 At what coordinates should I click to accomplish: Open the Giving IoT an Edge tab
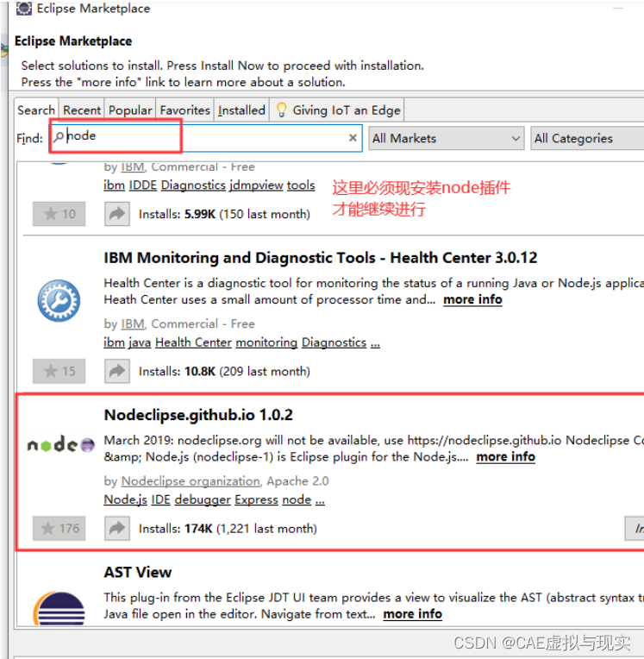tap(337, 110)
